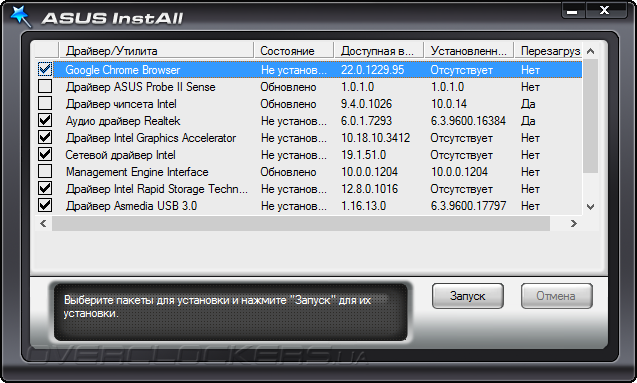Sort by the Перезагруз column header
The height and width of the screenshot is (383, 637).
click(x=548, y=51)
